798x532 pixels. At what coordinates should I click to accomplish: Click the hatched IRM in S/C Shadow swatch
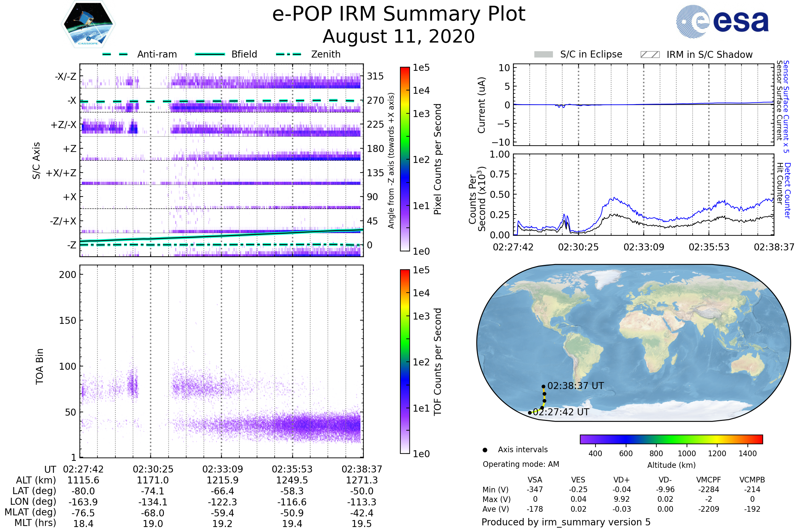coord(650,55)
